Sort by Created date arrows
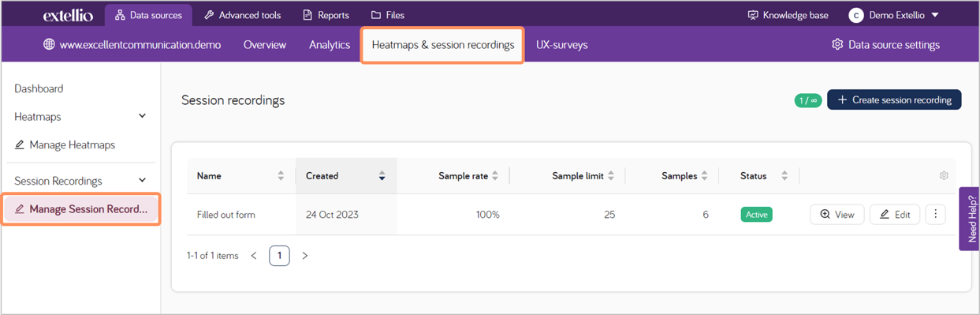Image resolution: width=980 pixels, height=315 pixels. click(x=382, y=176)
